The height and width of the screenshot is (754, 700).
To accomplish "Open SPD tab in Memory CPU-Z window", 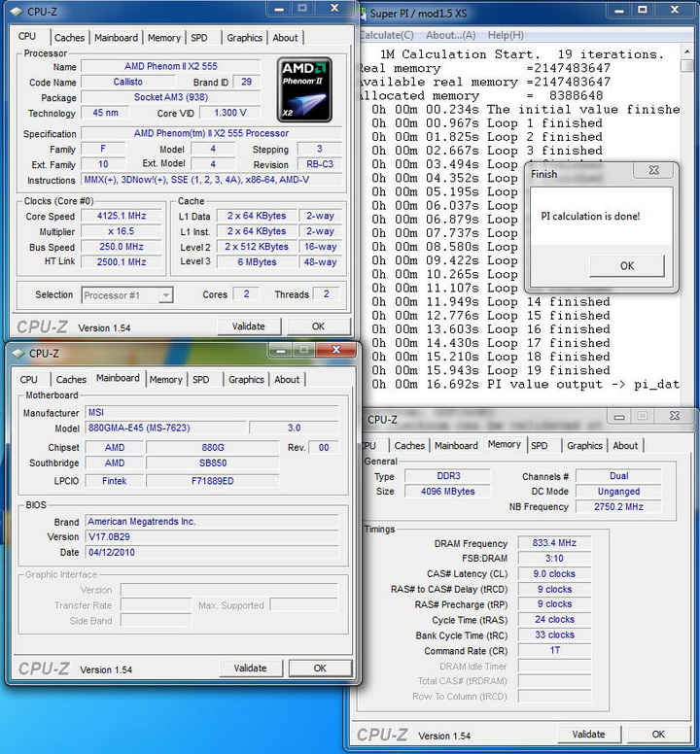I will coord(540,446).
